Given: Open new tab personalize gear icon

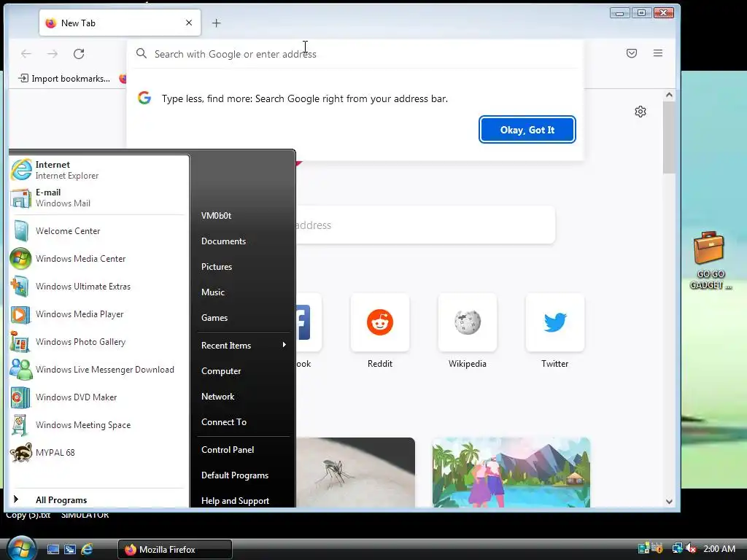Looking at the screenshot, I should point(640,112).
